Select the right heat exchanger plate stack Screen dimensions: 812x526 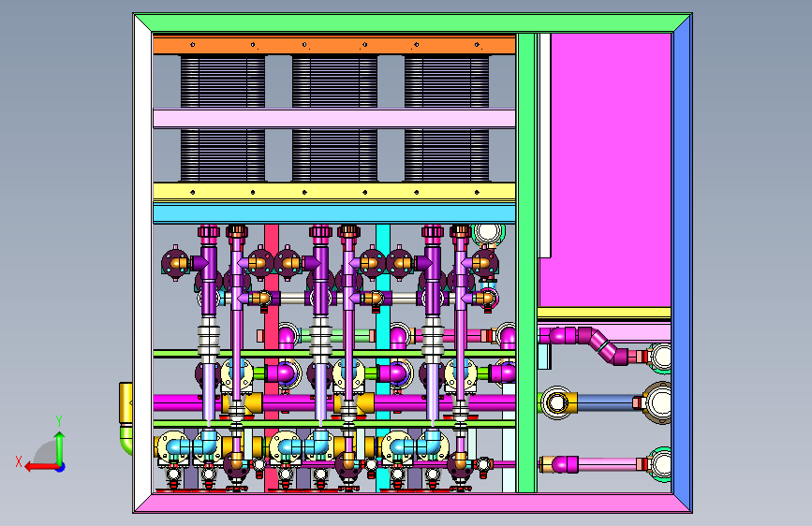(447, 119)
